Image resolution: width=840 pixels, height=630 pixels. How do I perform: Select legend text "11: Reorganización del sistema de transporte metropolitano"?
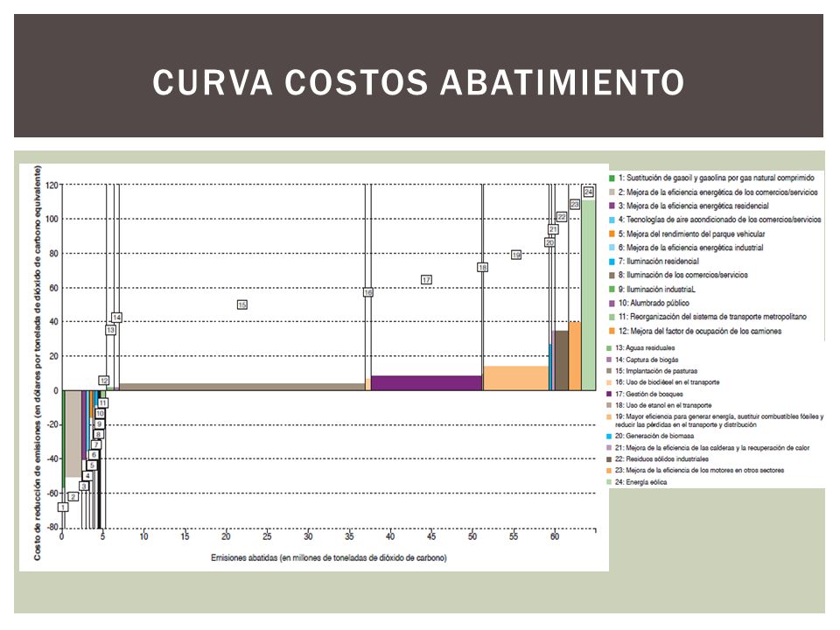[712, 317]
